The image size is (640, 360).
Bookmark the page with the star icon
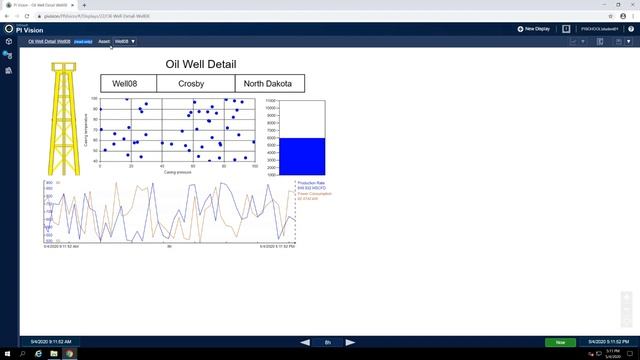point(611,16)
